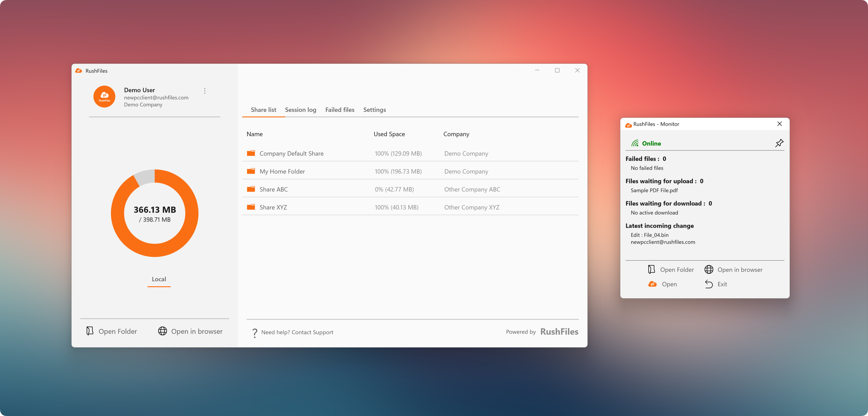Click the globe icon beside Open in browser
Viewport: 868px width, 416px height.
click(x=162, y=331)
